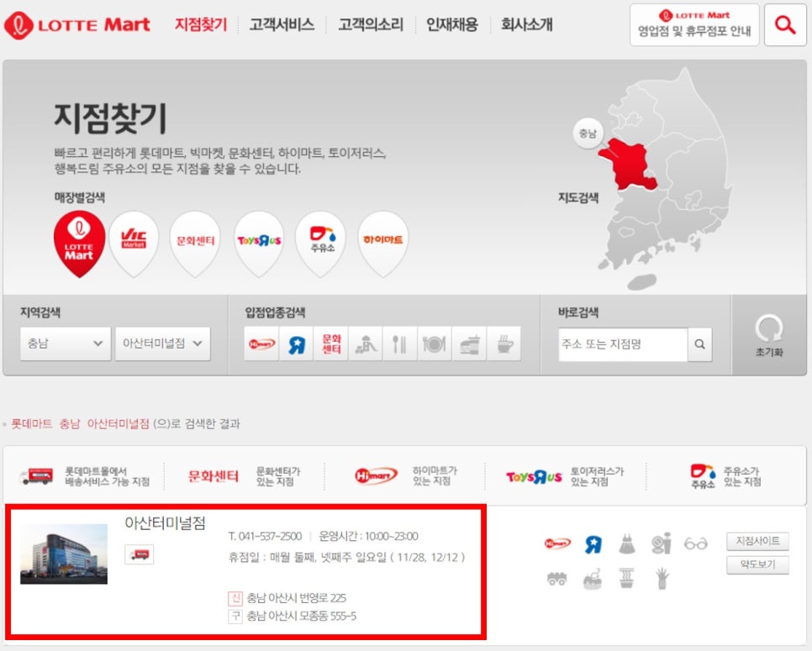The image size is (812, 651).
Task: Filter tenants by plate and cutlery icon
Action: pyautogui.click(x=435, y=344)
